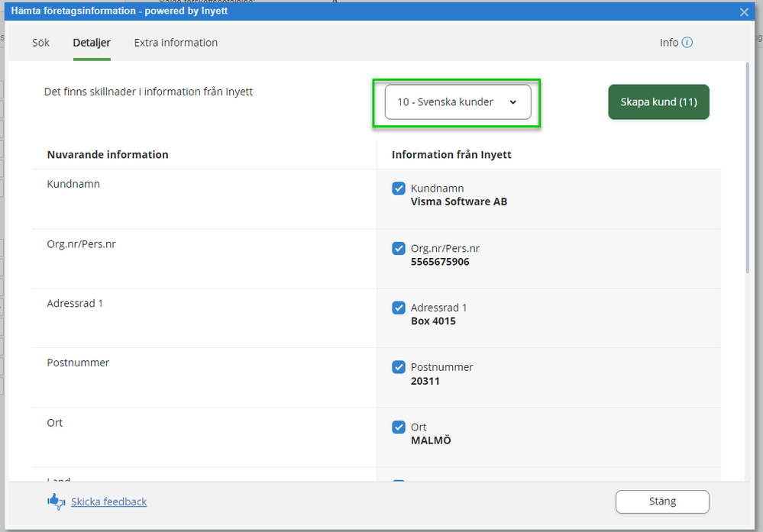Open the 10 - Svenska kunder dropdown
This screenshot has width=763, height=532.
point(457,102)
